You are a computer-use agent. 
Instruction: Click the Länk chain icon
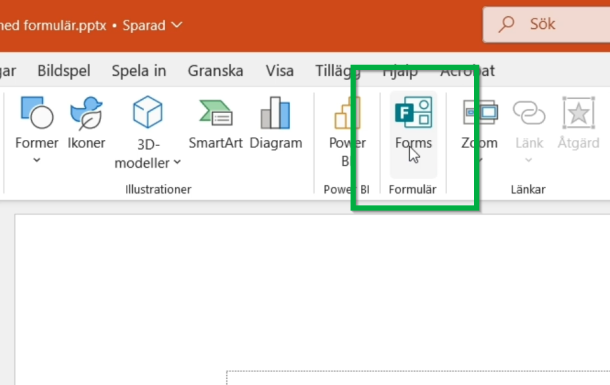[x=529, y=112]
